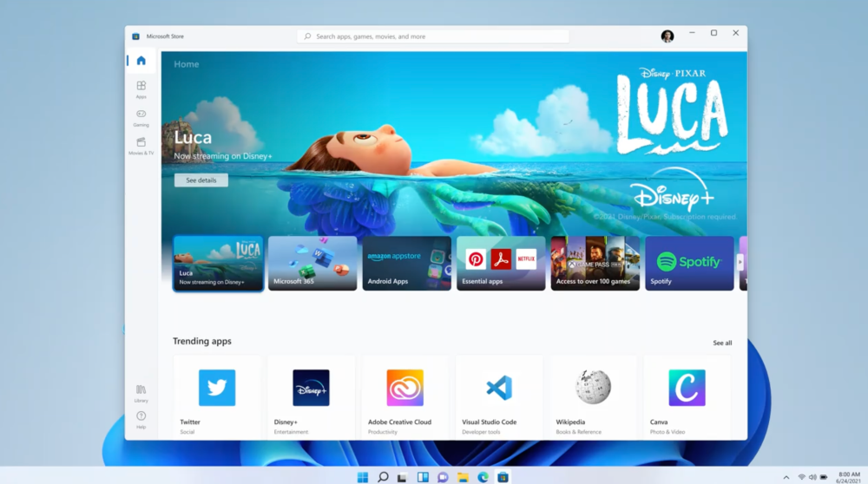Go to the Home tab in sidebar
Screen dimensions: 868x484
(x=141, y=61)
